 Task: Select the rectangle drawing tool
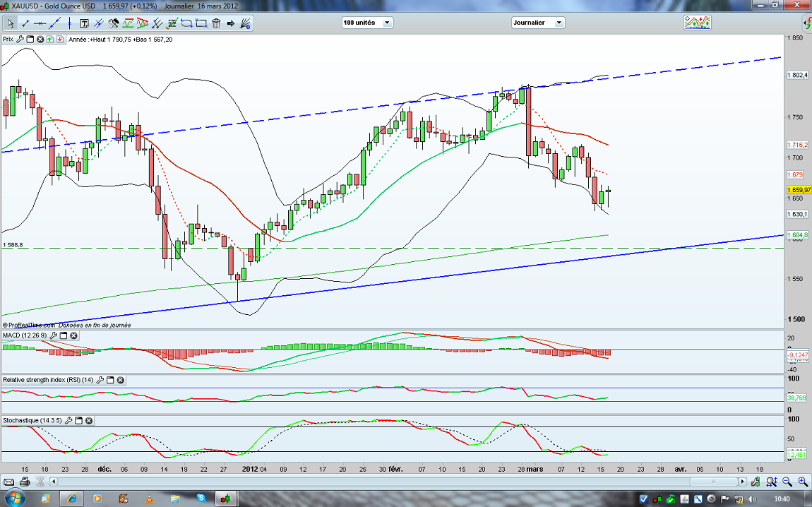click(201, 23)
